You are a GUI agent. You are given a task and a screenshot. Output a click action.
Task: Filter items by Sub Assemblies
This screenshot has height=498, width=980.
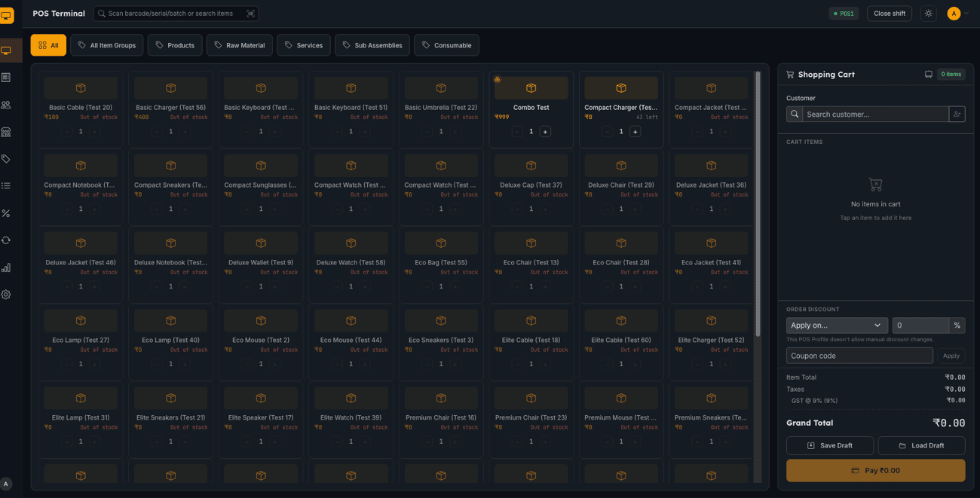click(x=372, y=45)
